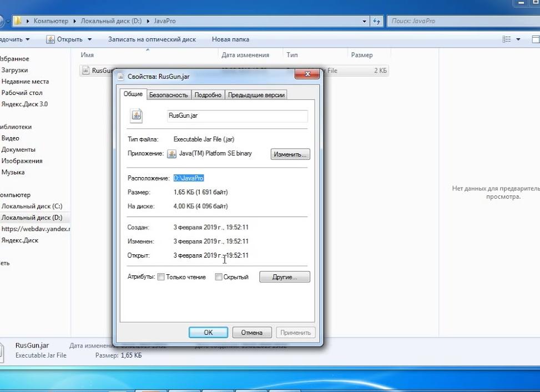This screenshot has height=392, width=540.
Task: Click the properties dialog title bar icon
Action: (120, 77)
